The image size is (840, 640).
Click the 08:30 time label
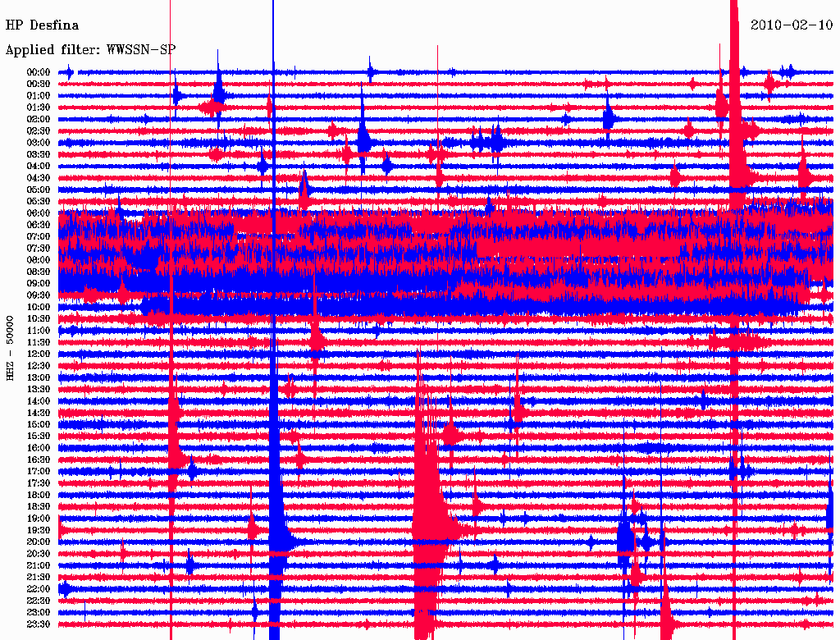(39, 272)
